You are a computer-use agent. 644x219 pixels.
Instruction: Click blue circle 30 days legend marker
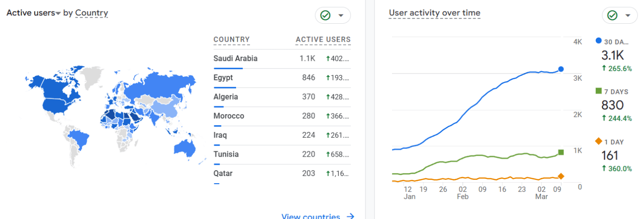(599, 42)
